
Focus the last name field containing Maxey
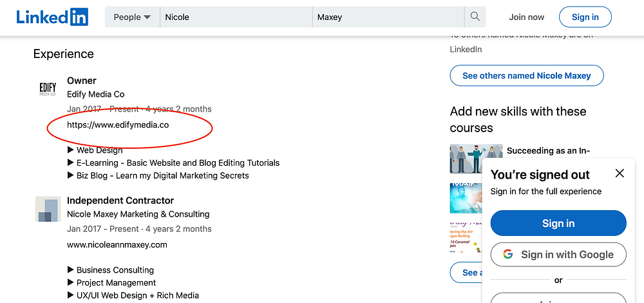pyautogui.click(x=388, y=17)
